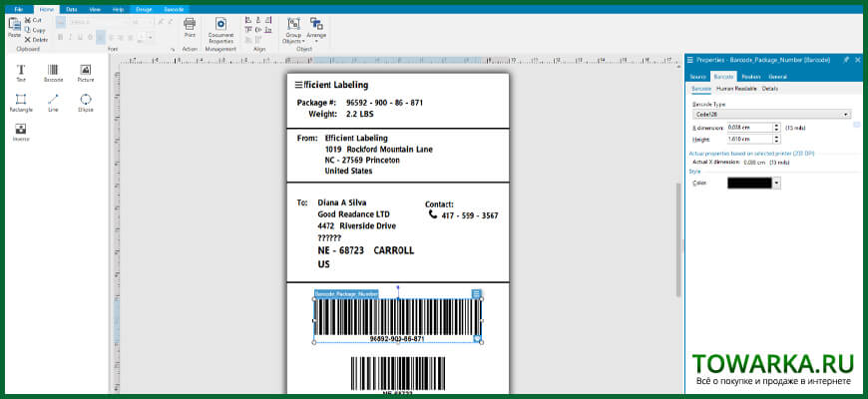The image size is (868, 399).
Task: Click the Cut command in the ribbon
Action: tap(33, 20)
